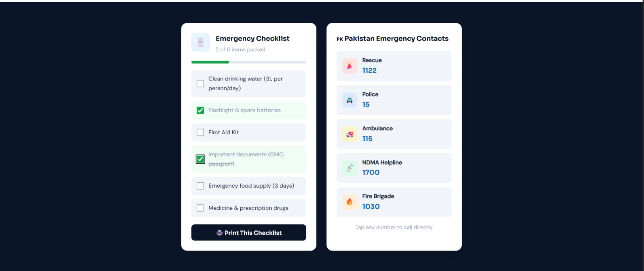Click the PK flag label icon
644x271 pixels.
(340, 39)
